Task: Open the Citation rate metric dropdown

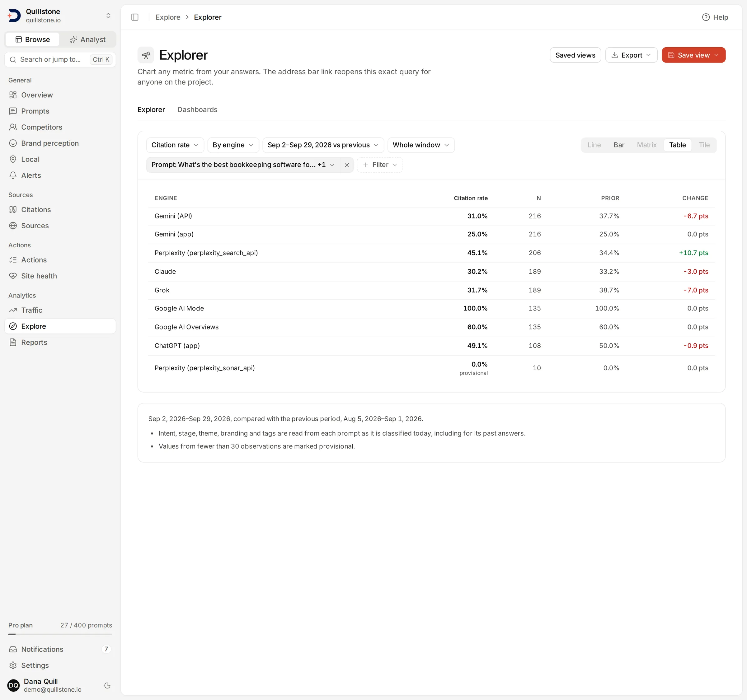Action: click(x=175, y=145)
